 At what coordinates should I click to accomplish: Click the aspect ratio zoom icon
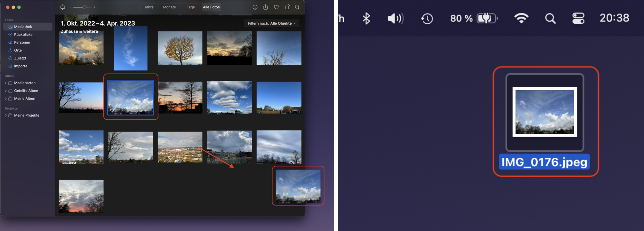coord(63,7)
